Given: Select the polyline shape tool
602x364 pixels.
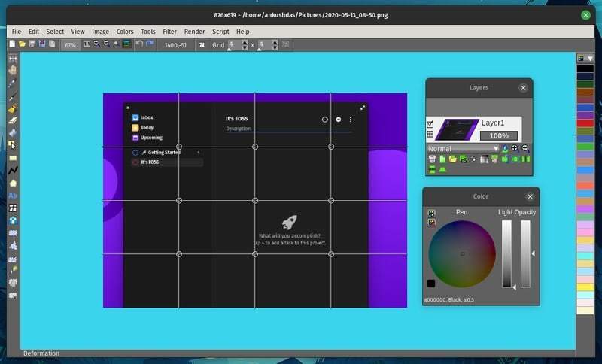Looking at the screenshot, I should (13, 171).
